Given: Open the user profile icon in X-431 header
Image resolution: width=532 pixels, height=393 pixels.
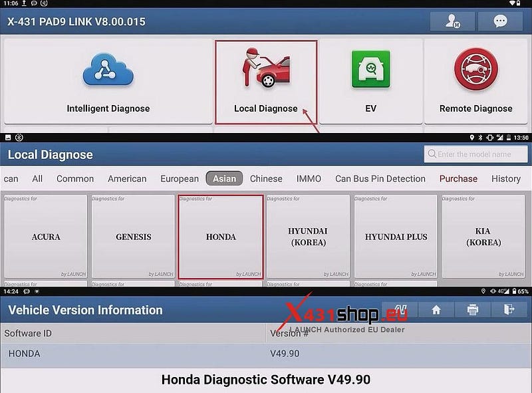Looking at the screenshot, I should pos(452,21).
